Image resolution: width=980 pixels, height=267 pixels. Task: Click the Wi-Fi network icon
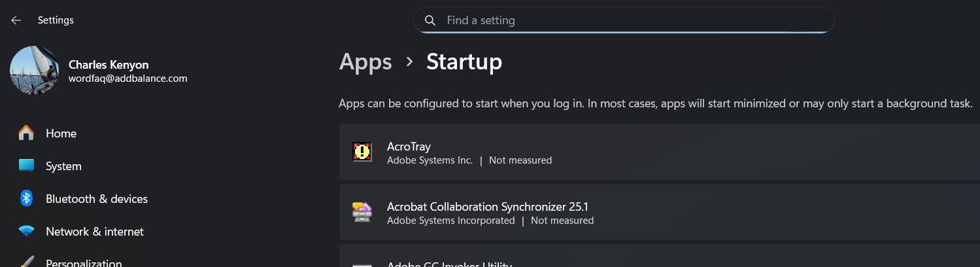26,231
